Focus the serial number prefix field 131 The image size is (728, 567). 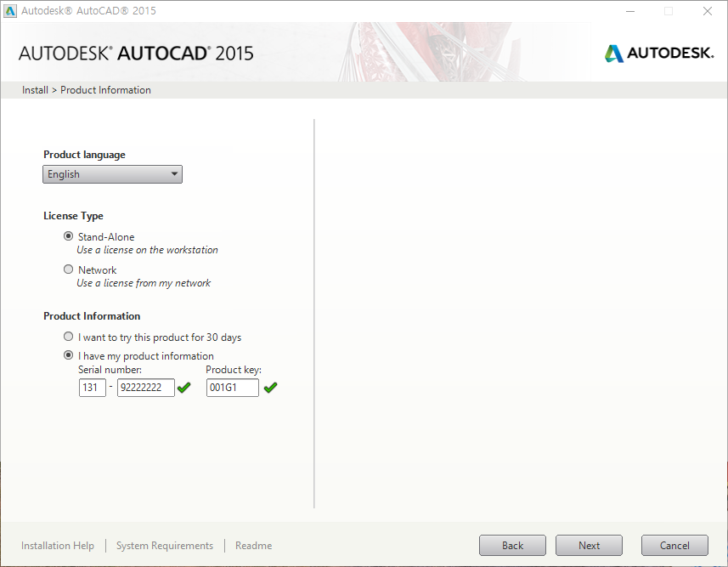(93, 388)
